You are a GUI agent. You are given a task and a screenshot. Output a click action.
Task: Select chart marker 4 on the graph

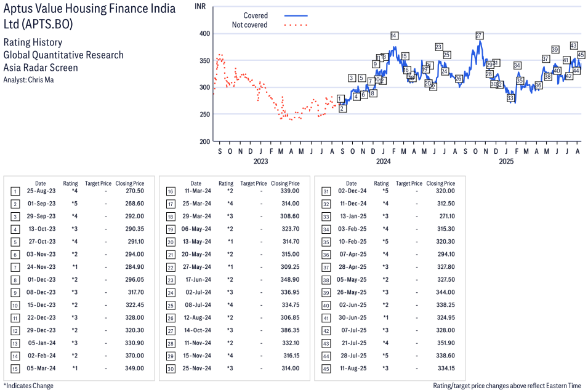356,97
